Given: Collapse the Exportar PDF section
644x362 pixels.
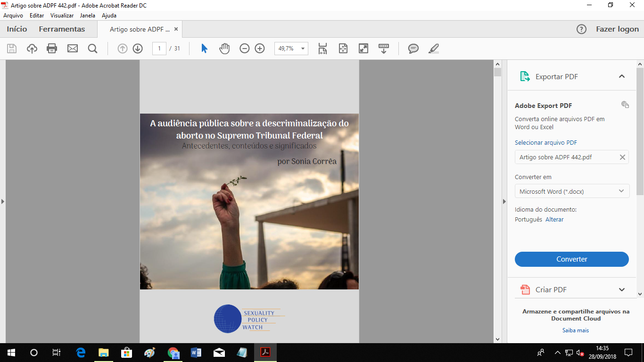Looking at the screenshot, I should pos(622,76).
